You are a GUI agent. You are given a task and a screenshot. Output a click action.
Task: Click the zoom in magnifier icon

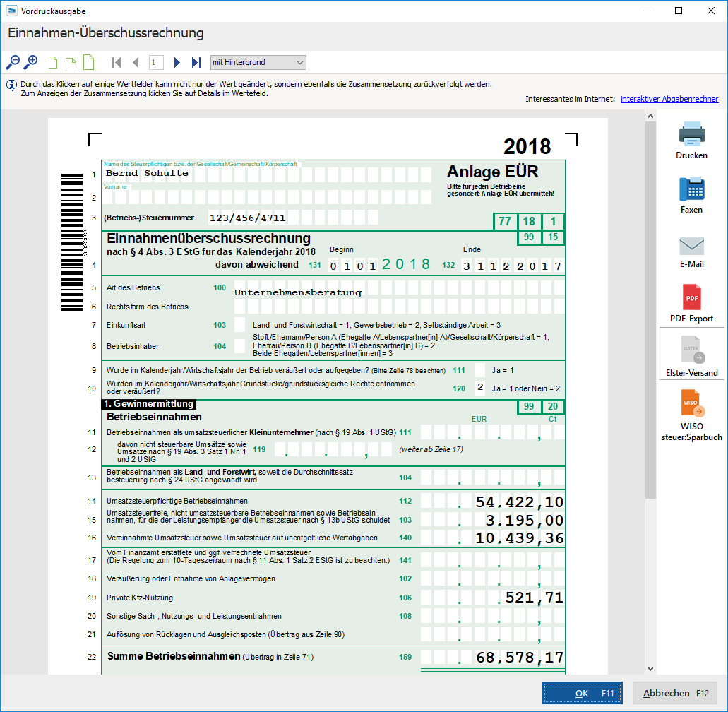[30, 63]
